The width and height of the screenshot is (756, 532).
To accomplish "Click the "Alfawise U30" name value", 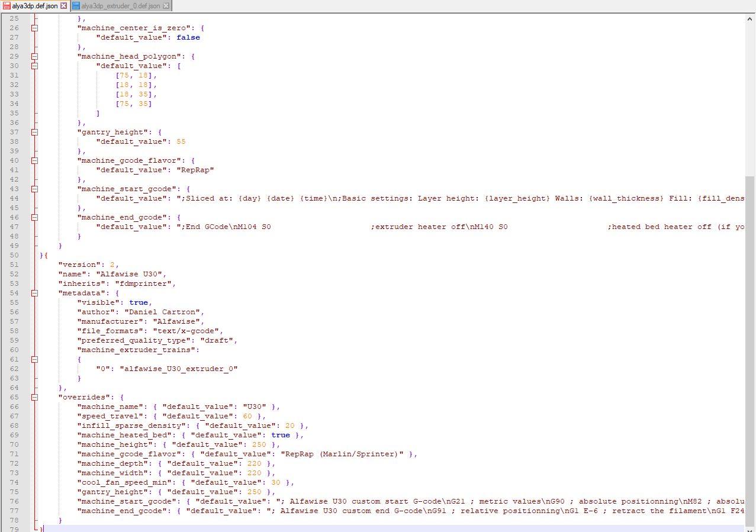I will pos(129,274).
